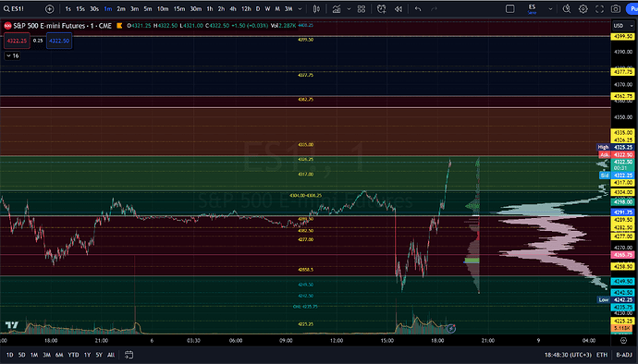
Task: Expand the timeframe intervals dropdown arrow
Action: (x=300, y=9)
